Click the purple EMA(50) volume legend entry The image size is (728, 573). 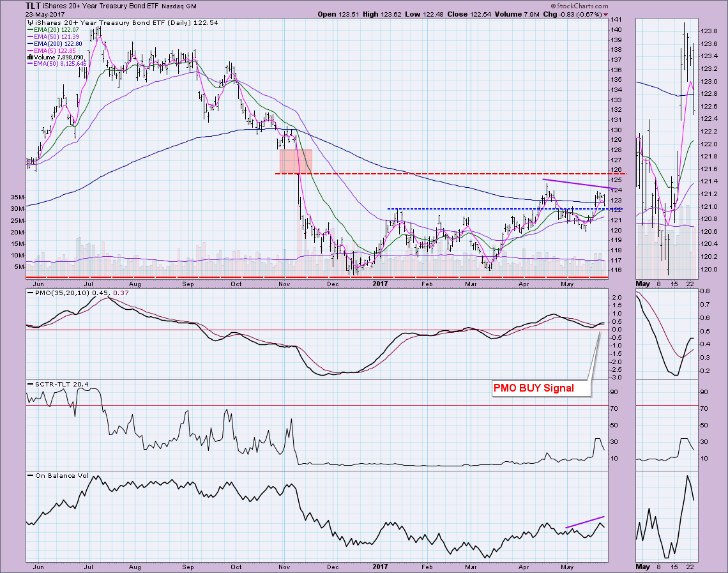[x=59, y=63]
